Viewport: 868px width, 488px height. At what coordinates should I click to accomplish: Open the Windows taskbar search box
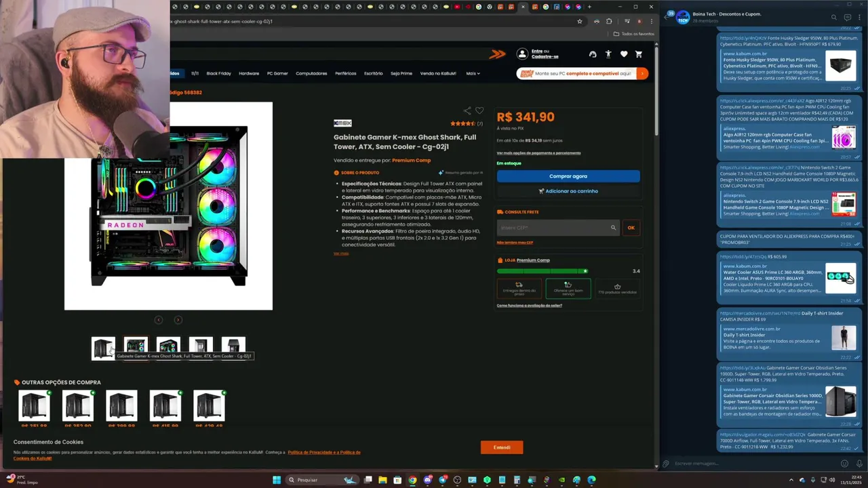322,480
